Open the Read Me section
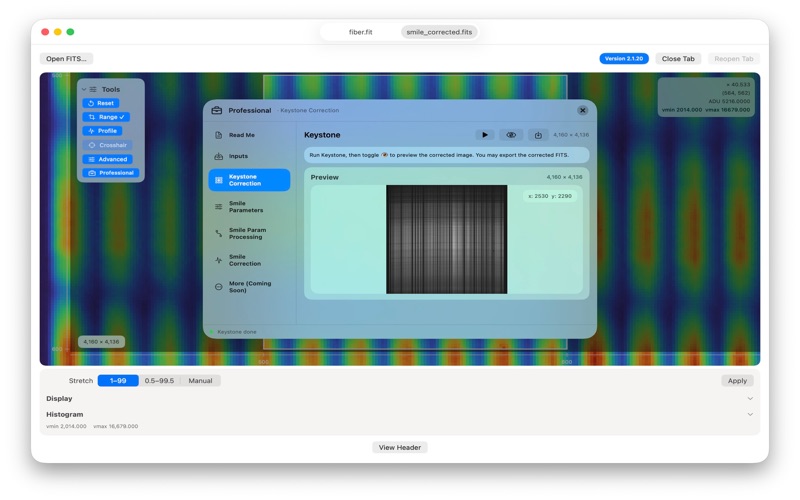The width and height of the screenshot is (800, 500). pos(249,135)
